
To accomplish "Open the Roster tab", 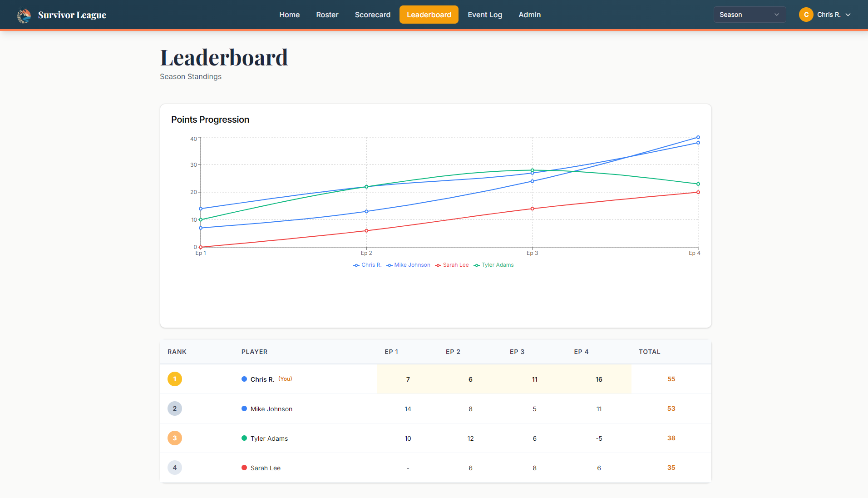I will click(x=327, y=15).
